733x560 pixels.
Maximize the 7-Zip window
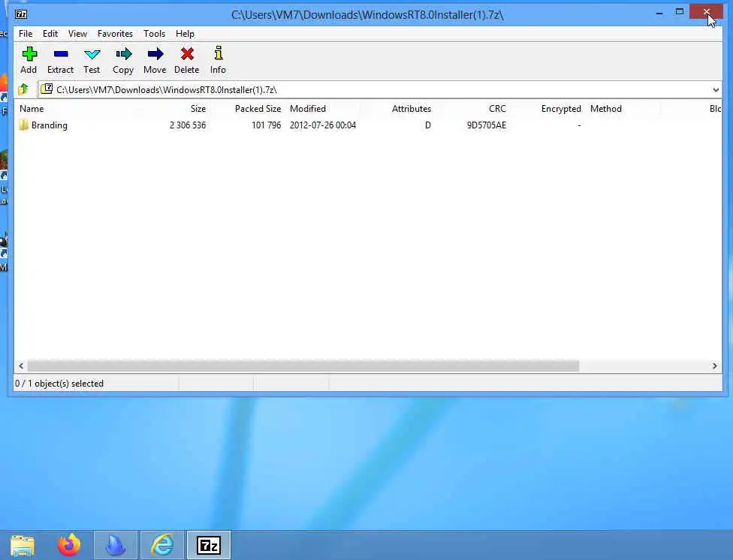click(x=680, y=12)
